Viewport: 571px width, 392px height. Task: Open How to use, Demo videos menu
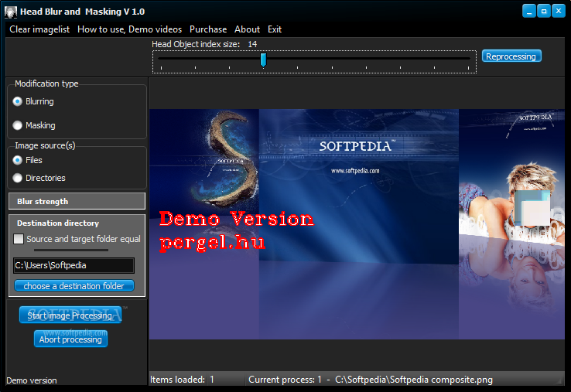[x=130, y=29]
